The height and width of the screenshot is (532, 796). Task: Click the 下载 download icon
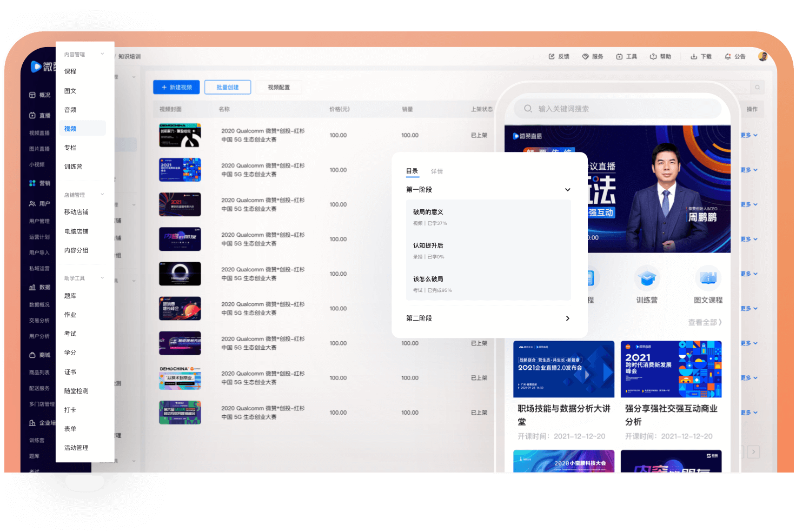point(694,57)
